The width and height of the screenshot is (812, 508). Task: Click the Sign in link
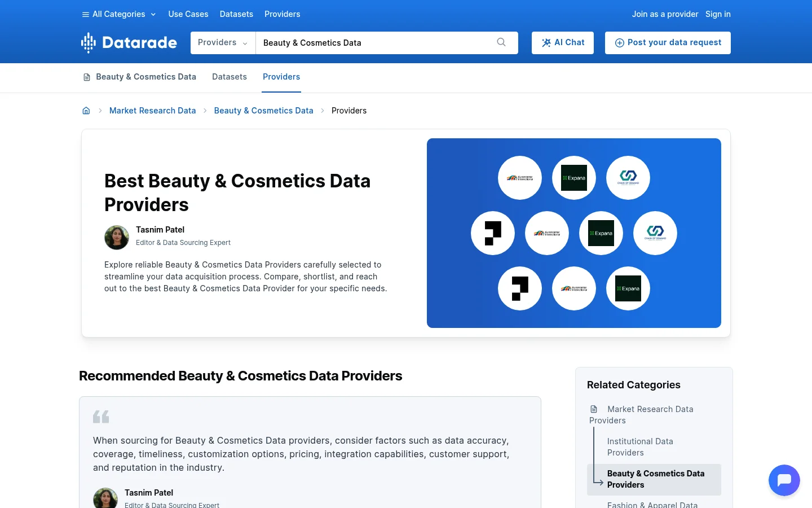coord(718,14)
